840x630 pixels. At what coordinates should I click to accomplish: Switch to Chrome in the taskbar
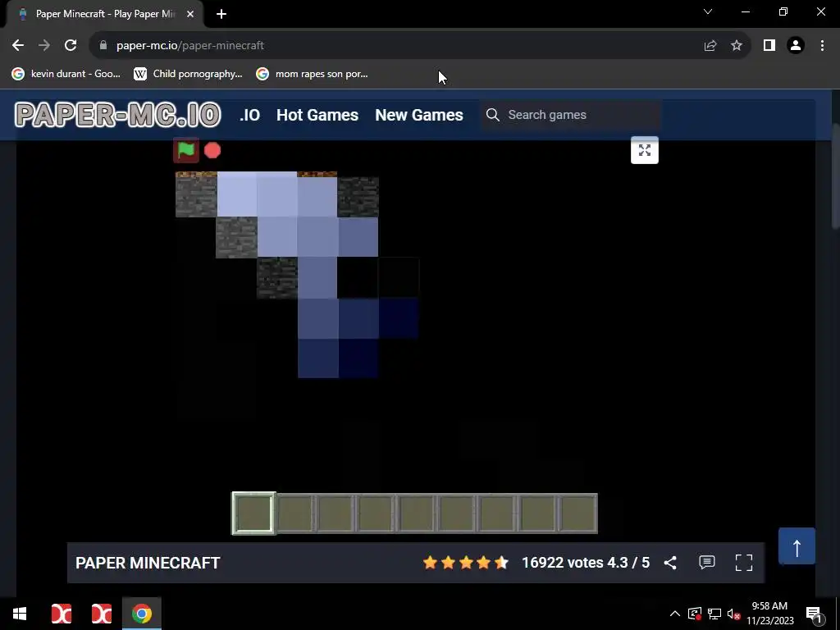[x=142, y=614]
